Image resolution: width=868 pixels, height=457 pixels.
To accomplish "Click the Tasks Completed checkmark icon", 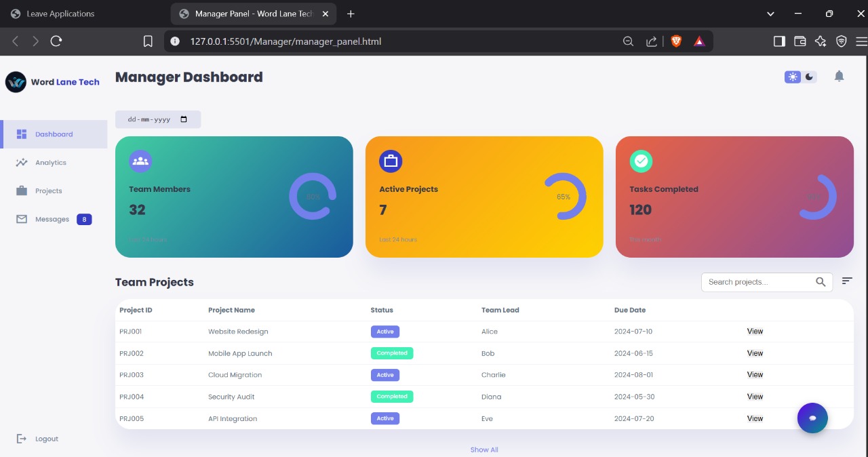I will 641,161.
